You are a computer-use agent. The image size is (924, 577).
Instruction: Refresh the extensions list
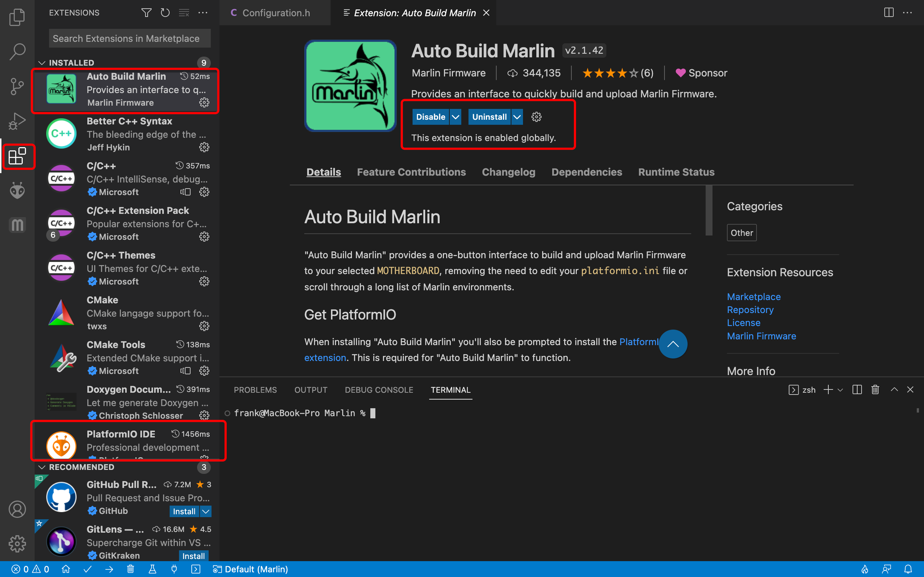pyautogui.click(x=165, y=13)
